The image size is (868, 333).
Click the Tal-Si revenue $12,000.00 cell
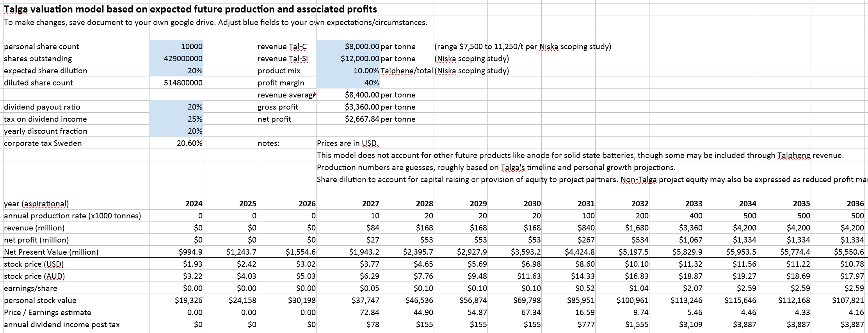(348, 58)
